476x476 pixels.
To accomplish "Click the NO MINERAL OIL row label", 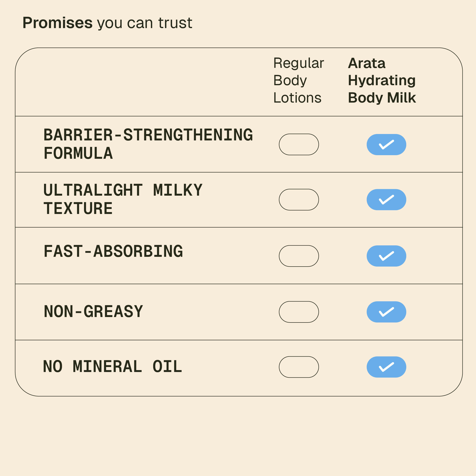I will click(x=112, y=367).
